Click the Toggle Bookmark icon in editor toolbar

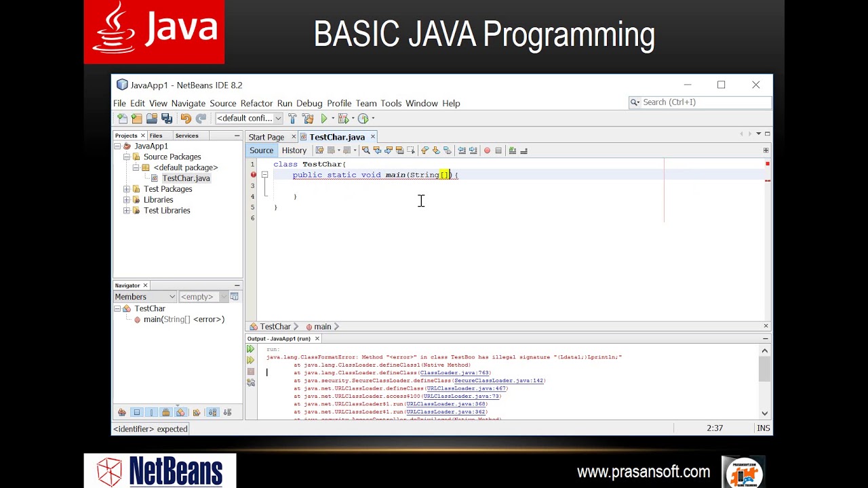[447, 150]
